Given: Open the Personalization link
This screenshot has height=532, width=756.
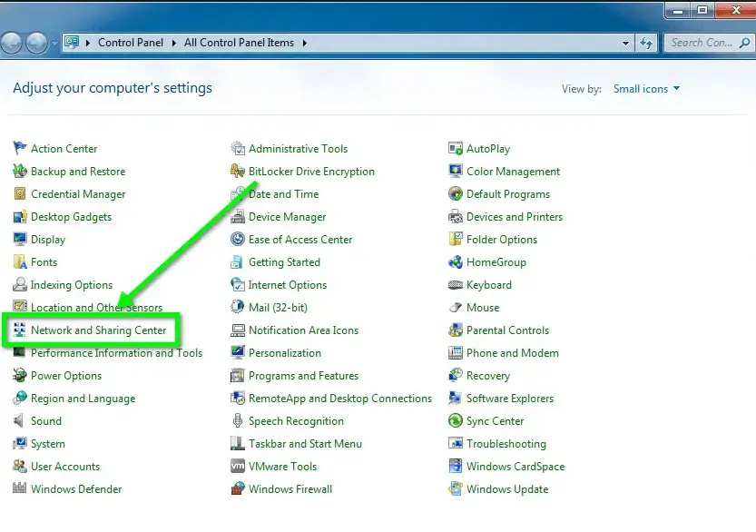Looking at the screenshot, I should 285,352.
